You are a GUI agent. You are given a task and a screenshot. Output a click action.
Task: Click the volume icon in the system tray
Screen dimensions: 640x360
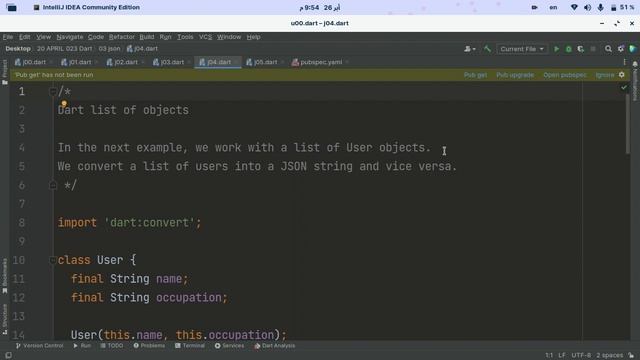pyautogui.click(x=587, y=7)
